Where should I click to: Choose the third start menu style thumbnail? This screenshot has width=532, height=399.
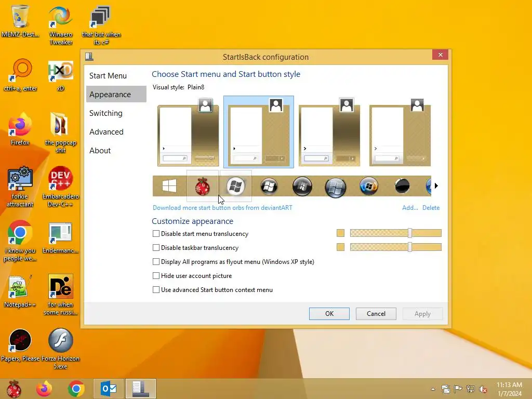[x=329, y=132]
